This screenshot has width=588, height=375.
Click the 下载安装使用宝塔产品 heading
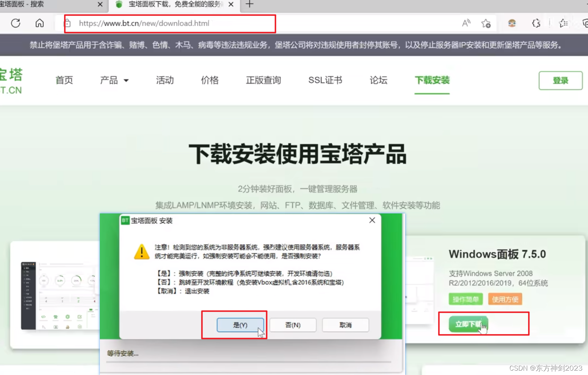coord(297,154)
